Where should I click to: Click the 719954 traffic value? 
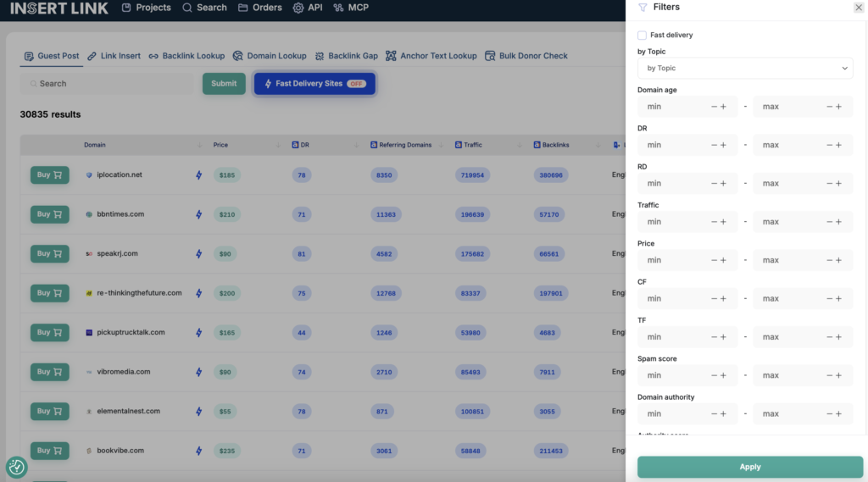[472, 175]
